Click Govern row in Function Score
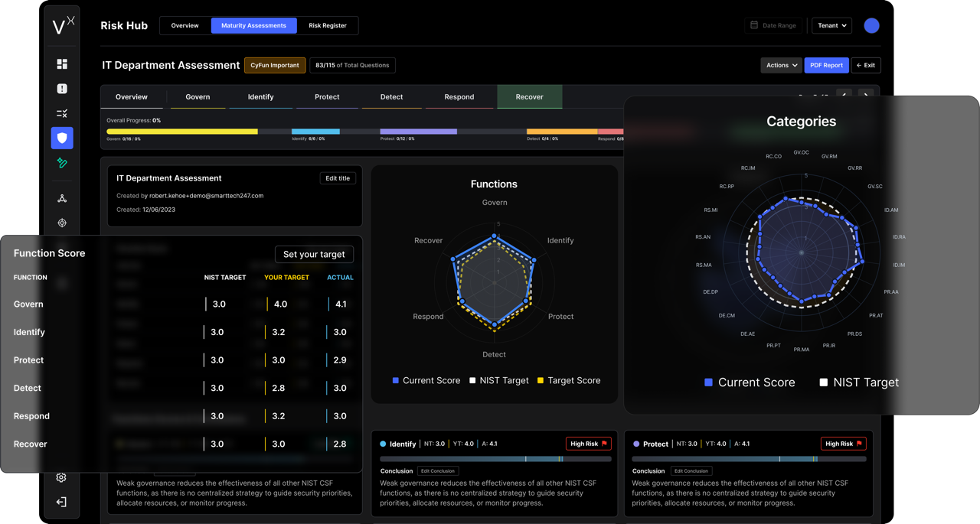This screenshot has height=524, width=980. coord(183,304)
